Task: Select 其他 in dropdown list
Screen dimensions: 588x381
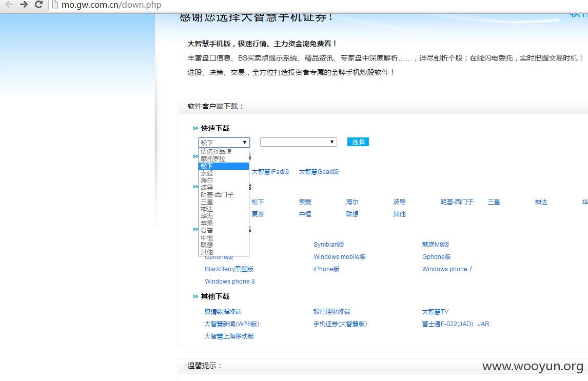Action: (x=224, y=252)
